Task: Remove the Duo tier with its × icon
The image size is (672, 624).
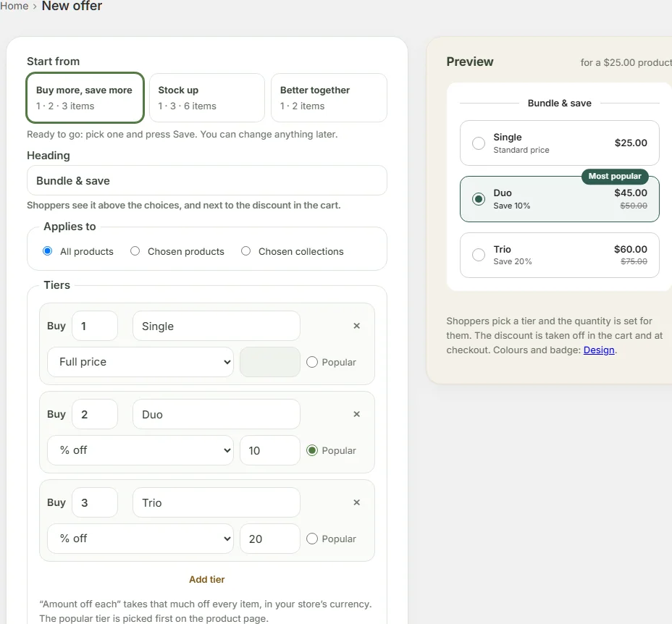Action: 356,414
